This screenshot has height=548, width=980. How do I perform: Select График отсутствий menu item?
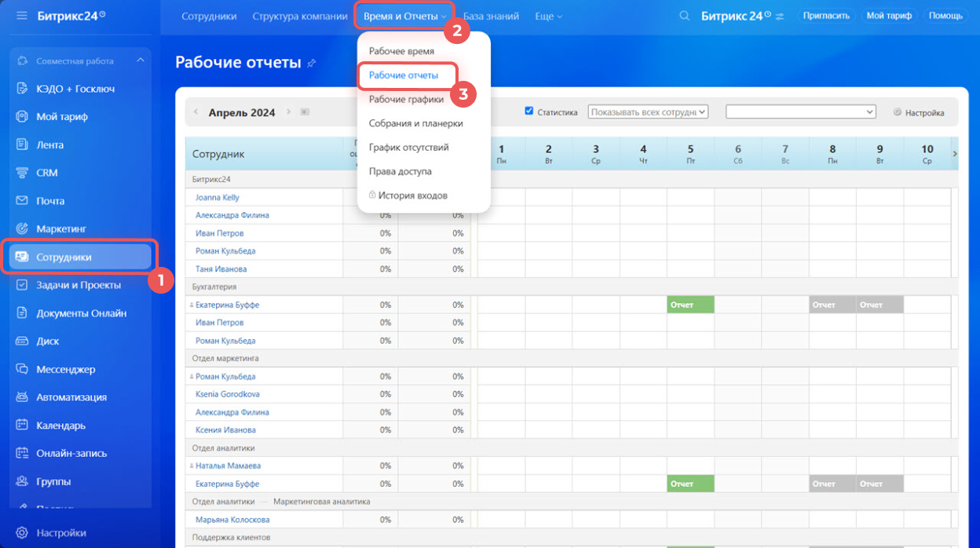tap(408, 148)
